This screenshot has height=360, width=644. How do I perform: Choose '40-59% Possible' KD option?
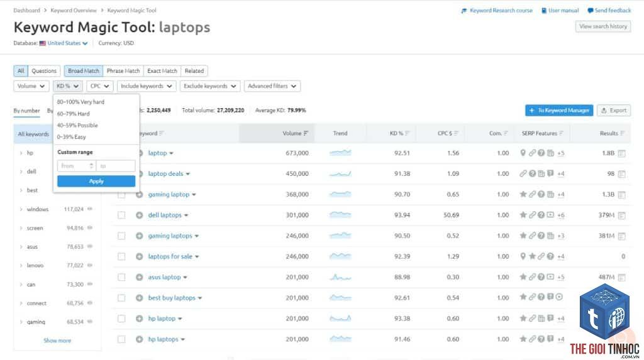coord(77,125)
